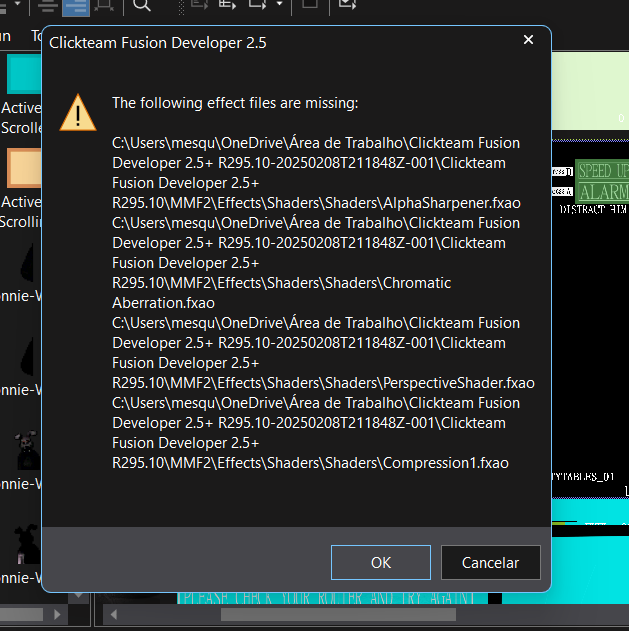
Task: Click the list-with-arrow toolbar icon
Action: pyautogui.click(x=227, y=4)
